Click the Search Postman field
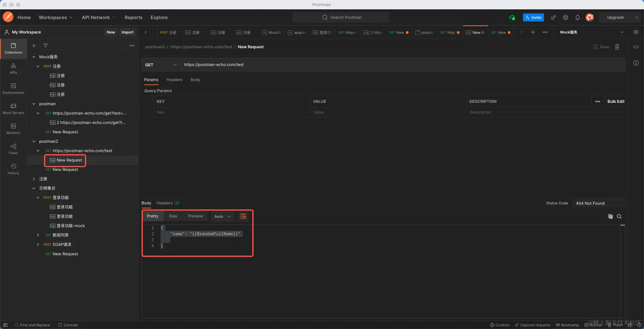This screenshot has width=644, height=329. tap(341, 17)
